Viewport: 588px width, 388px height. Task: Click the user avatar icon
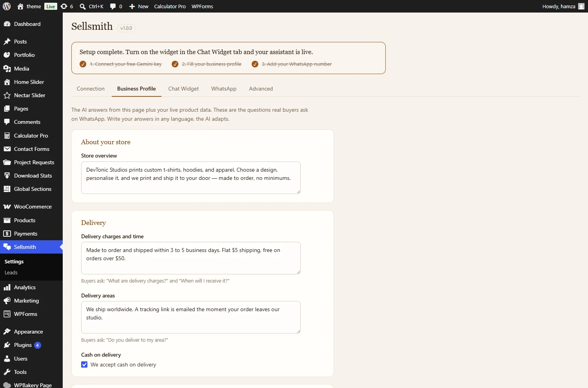581,6
